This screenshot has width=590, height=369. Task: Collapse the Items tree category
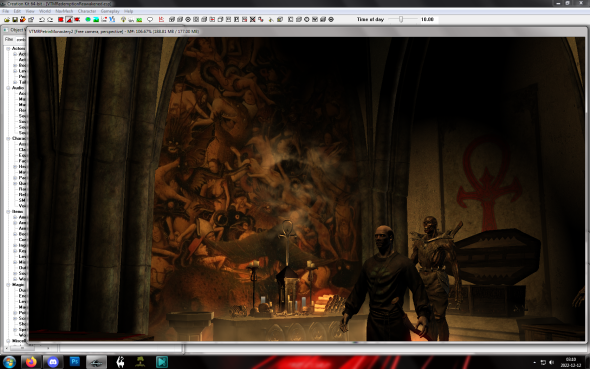pyautogui.click(x=8, y=211)
